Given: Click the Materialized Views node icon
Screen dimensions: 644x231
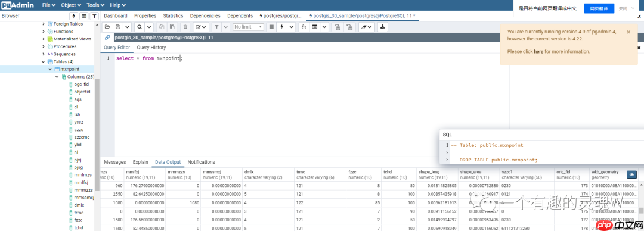Looking at the screenshot, I should 50,39.
